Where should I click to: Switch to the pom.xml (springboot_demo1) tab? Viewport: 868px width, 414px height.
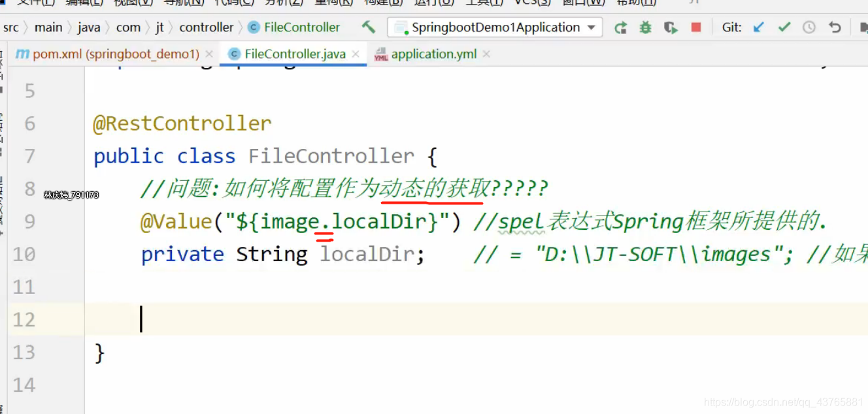116,54
